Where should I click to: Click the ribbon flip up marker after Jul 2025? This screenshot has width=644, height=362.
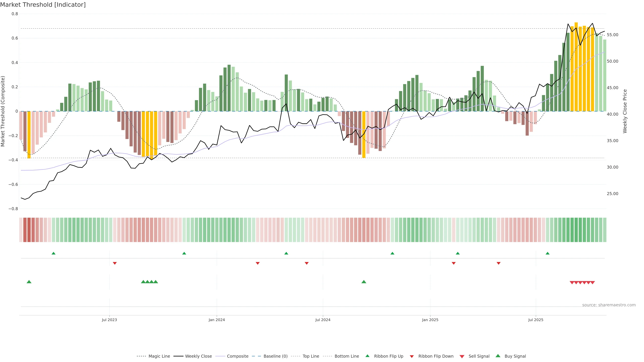tap(548, 253)
